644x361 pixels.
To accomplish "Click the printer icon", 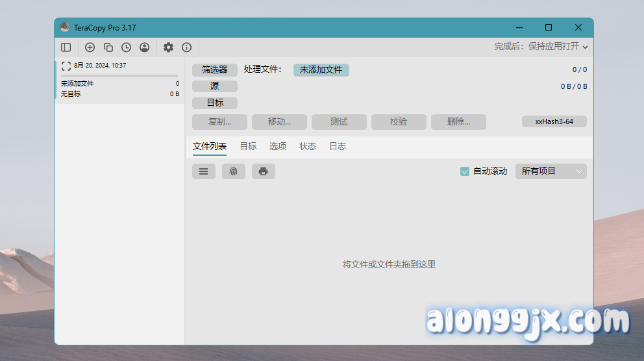I will pos(264,171).
